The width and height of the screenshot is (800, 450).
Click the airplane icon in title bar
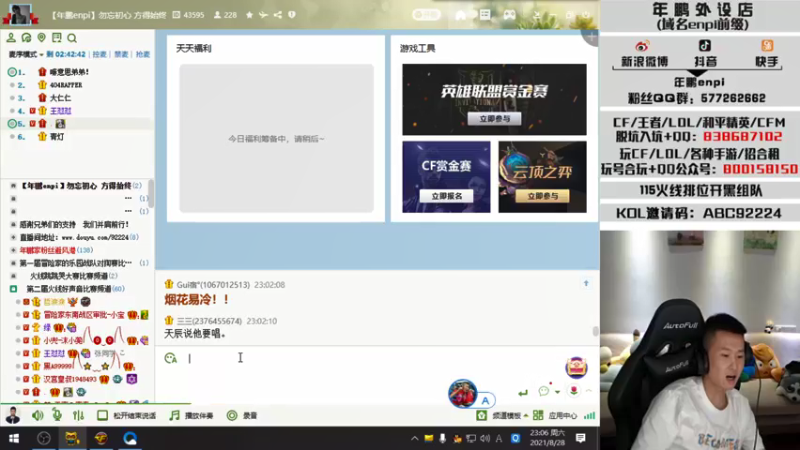263,15
